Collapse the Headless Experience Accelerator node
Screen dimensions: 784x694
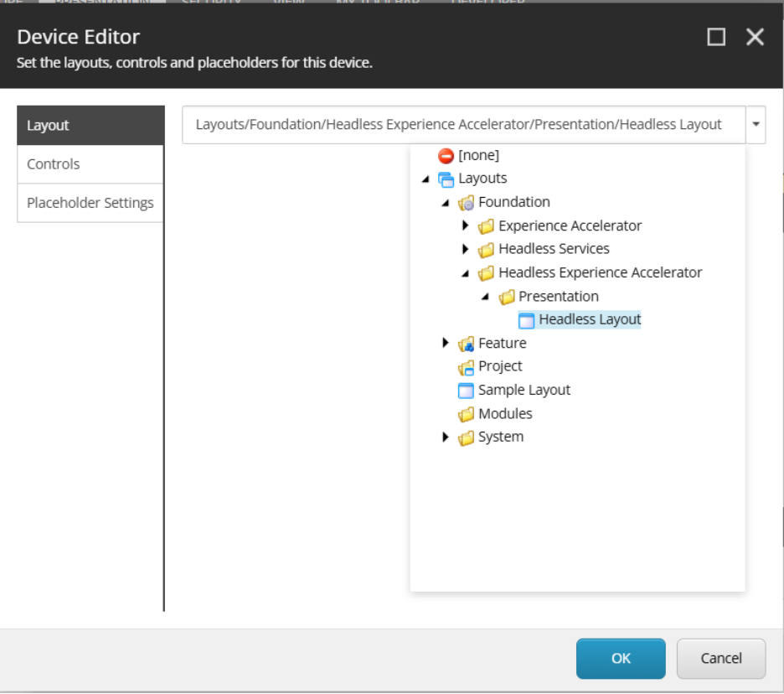tap(466, 273)
